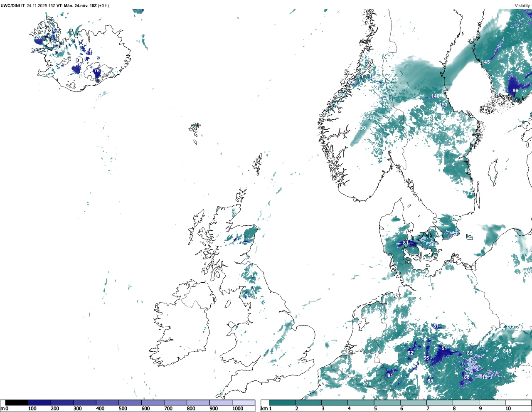The width and height of the screenshot is (532, 412).
Task: Click the '849' visibility value near Poland
Action: pos(507,351)
